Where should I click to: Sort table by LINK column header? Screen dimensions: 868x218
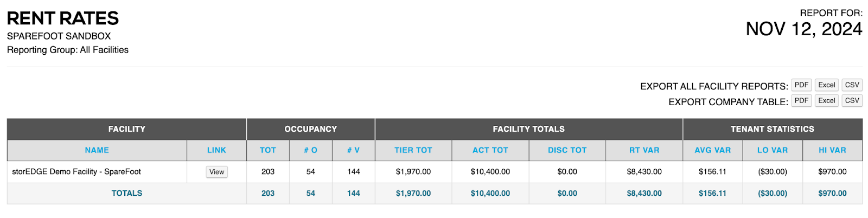[x=216, y=150]
